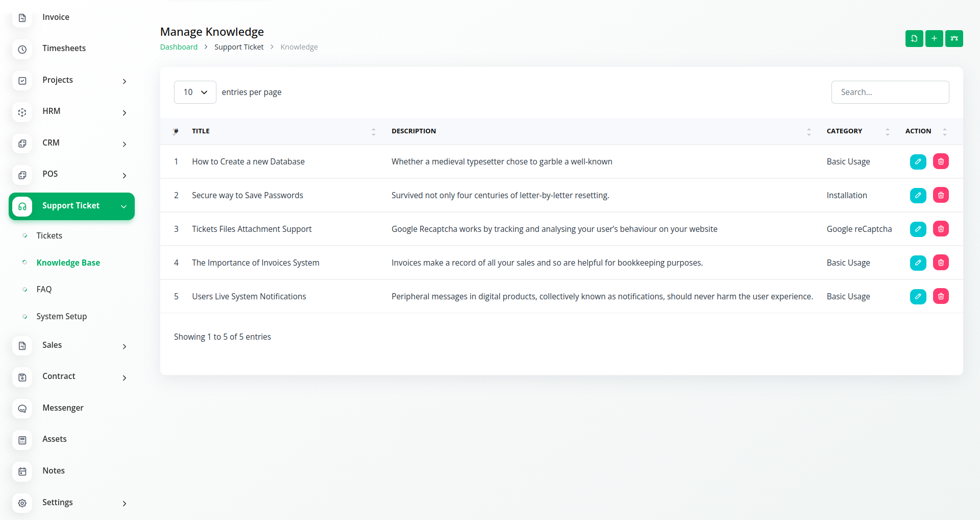This screenshot has height=520, width=980.
Task: Delete the 'Secure way to Save Passwords' entry
Action: tap(941, 195)
